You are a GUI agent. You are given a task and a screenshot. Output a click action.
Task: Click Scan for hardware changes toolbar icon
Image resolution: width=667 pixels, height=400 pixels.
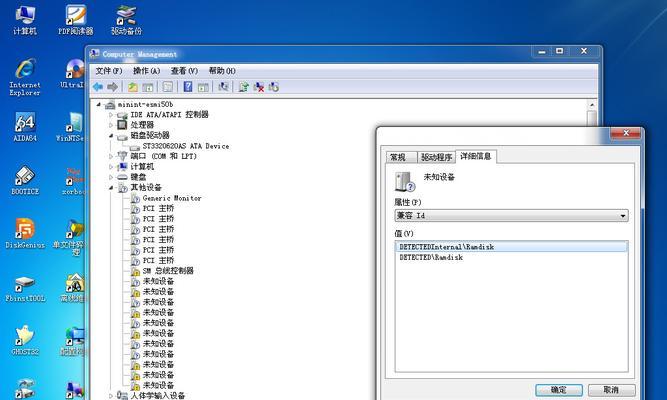(223, 87)
